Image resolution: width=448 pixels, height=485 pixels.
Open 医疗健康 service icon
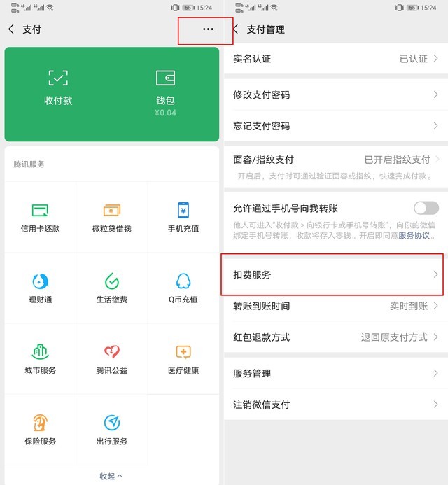tap(183, 352)
